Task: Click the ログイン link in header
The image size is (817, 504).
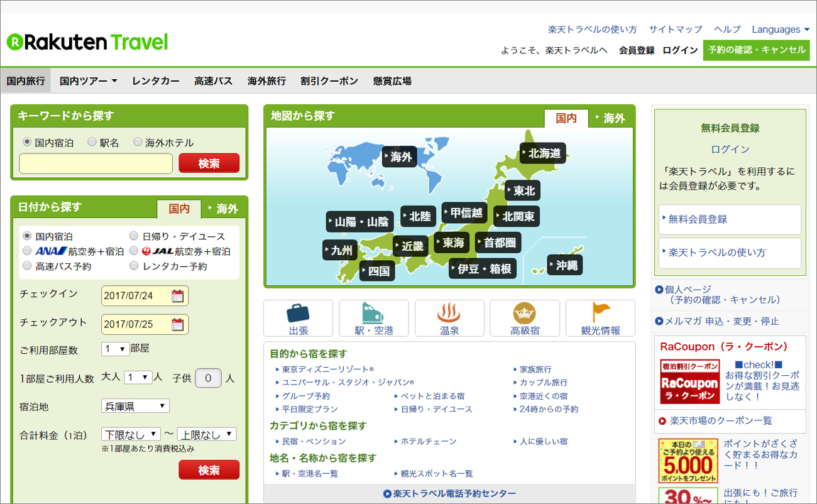Action: (x=680, y=50)
